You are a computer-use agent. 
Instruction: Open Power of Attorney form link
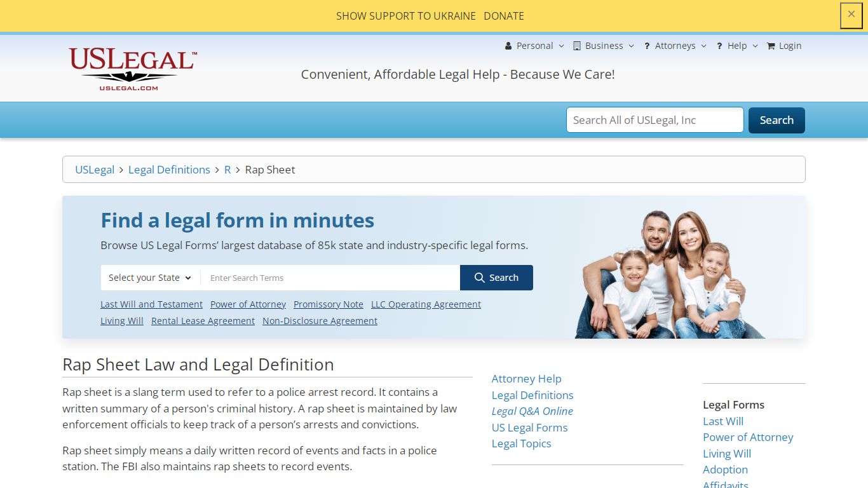pyautogui.click(x=248, y=304)
